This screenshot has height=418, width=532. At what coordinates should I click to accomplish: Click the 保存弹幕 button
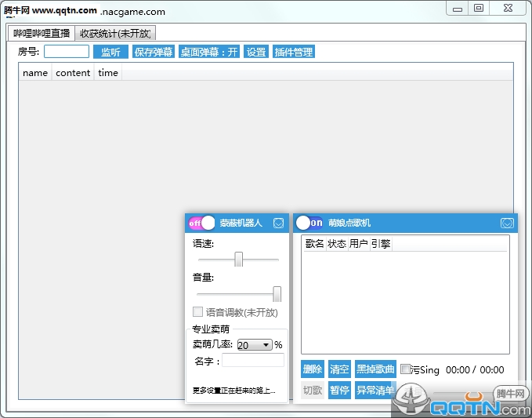(x=153, y=52)
